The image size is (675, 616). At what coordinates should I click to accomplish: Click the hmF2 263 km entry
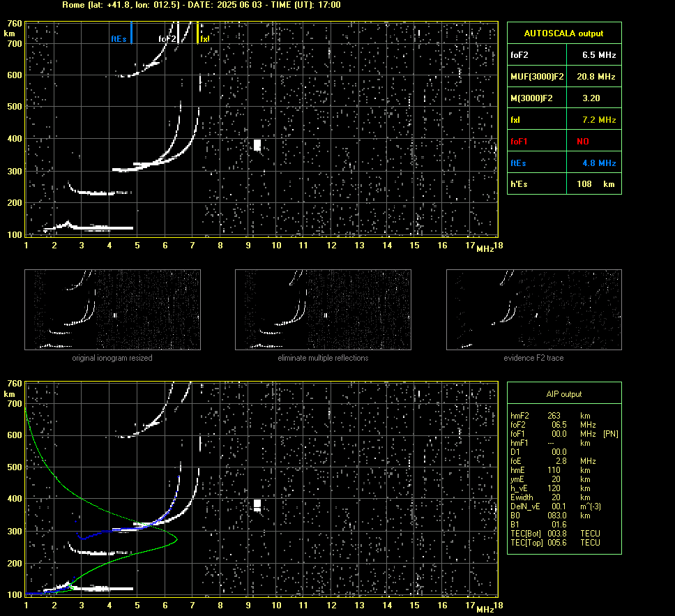click(x=550, y=416)
